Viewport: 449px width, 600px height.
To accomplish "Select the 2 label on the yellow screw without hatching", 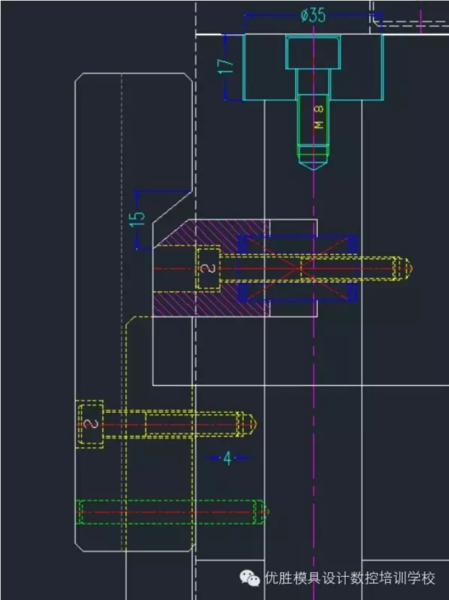I will tap(91, 424).
